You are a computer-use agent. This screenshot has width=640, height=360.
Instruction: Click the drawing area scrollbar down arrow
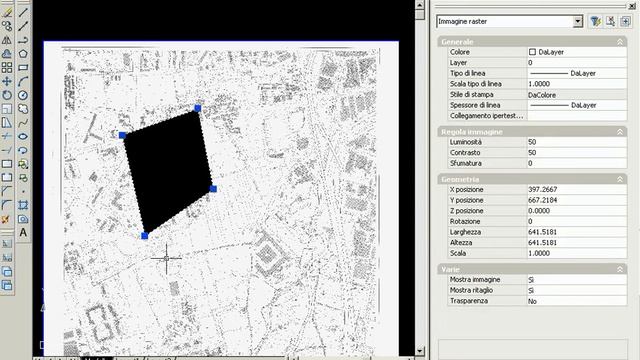420,351
